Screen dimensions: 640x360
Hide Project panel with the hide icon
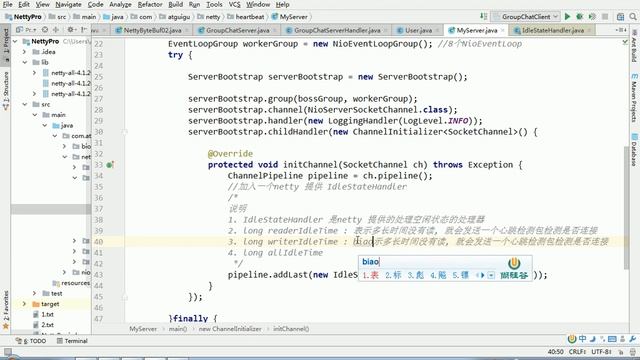(x=83, y=30)
